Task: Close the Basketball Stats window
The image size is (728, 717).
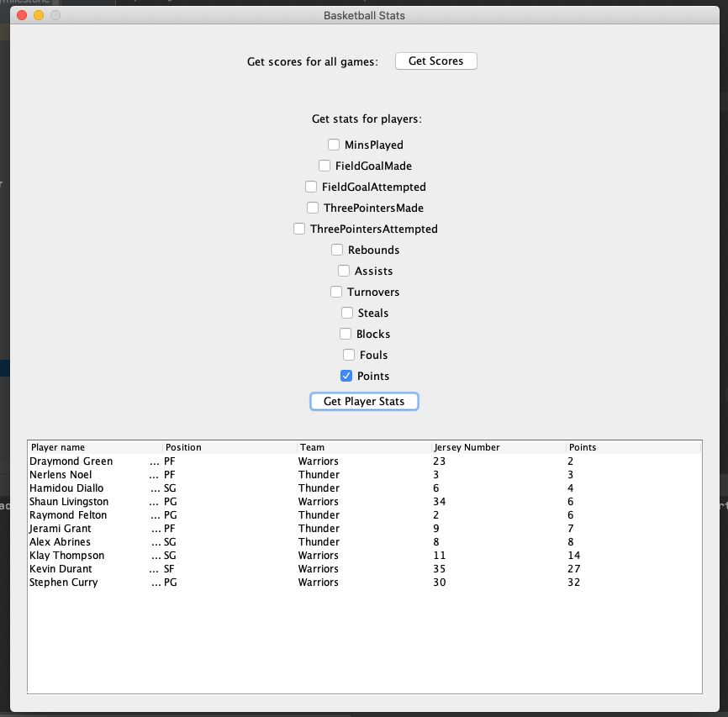Action: (22, 15)
